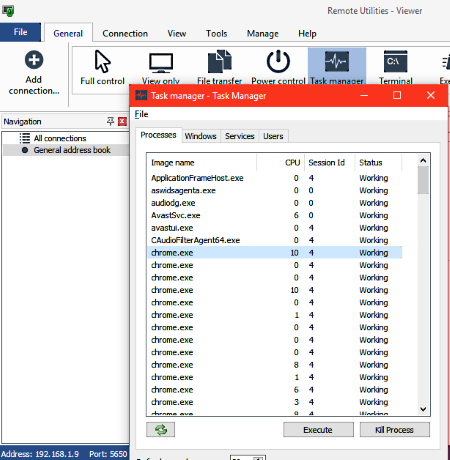Open Power control icon
The width and height of the screenshot is (450, 460).
click(278, 61)
